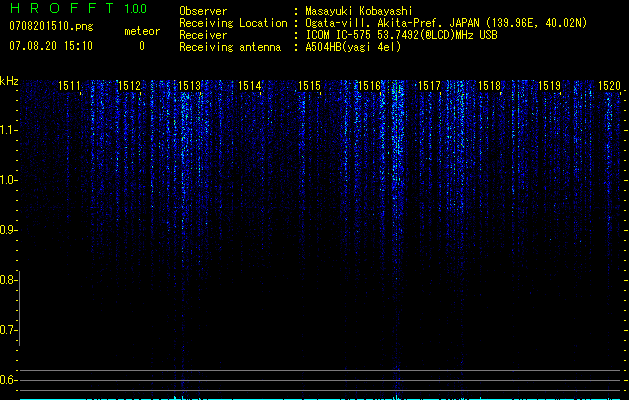629x400 pixels.
Task: Click the HROFFT 1.0.0 title text
Action: click(x=79, y=8)
